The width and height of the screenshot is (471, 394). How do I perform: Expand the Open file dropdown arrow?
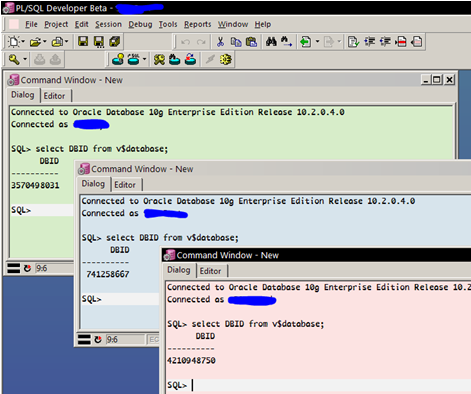[x=45, y=42]
